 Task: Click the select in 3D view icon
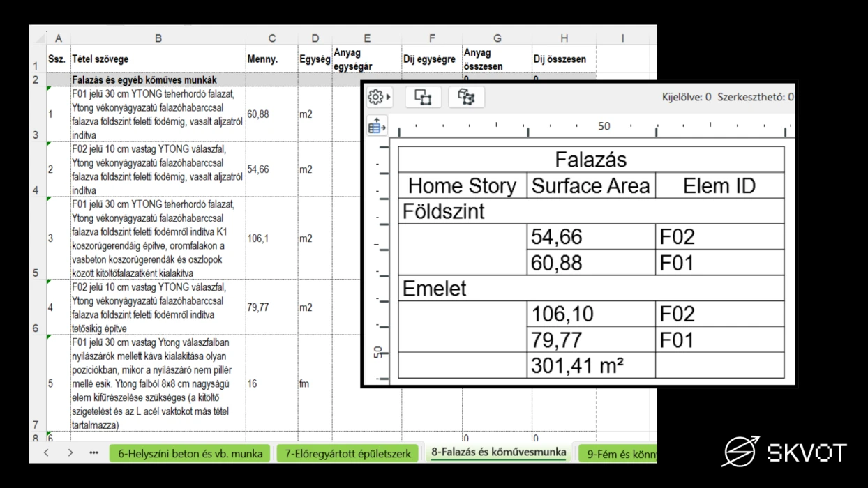466,97
